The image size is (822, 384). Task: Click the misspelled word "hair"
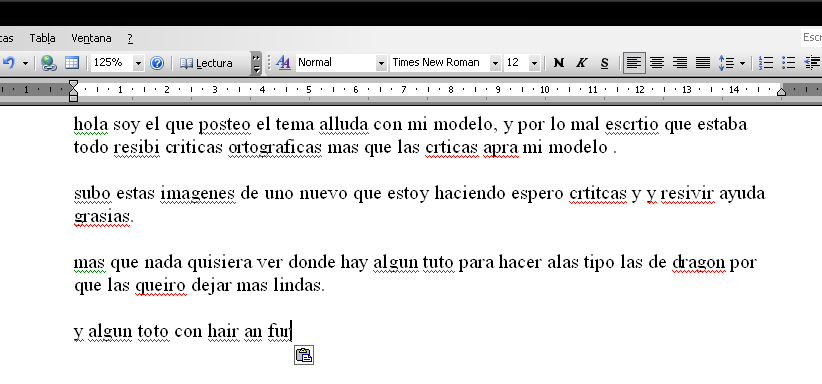[x=223, y=332]
